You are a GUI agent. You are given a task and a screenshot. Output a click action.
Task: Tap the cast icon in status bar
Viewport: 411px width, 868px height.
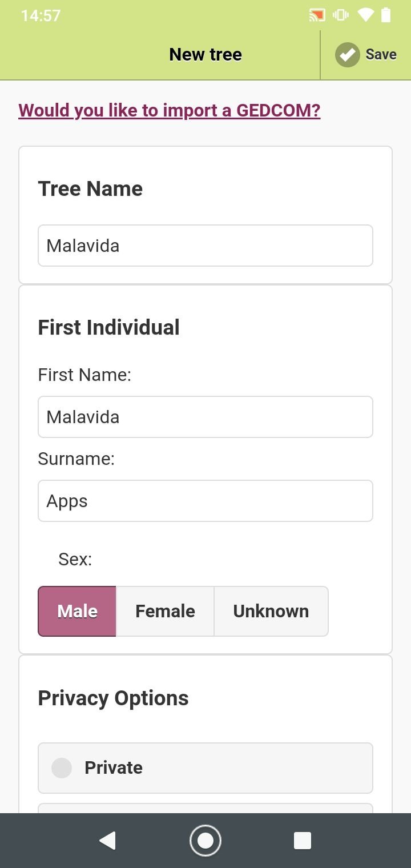pyautogui.click(x=317, y=15)
